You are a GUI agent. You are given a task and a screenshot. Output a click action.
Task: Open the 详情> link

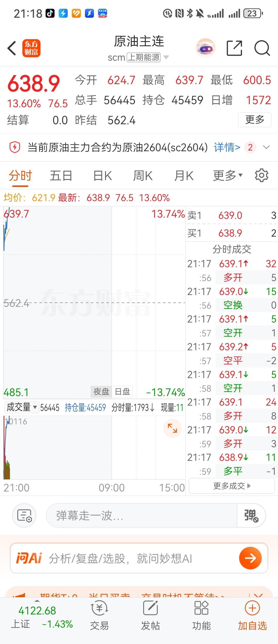tap(227, 147)
